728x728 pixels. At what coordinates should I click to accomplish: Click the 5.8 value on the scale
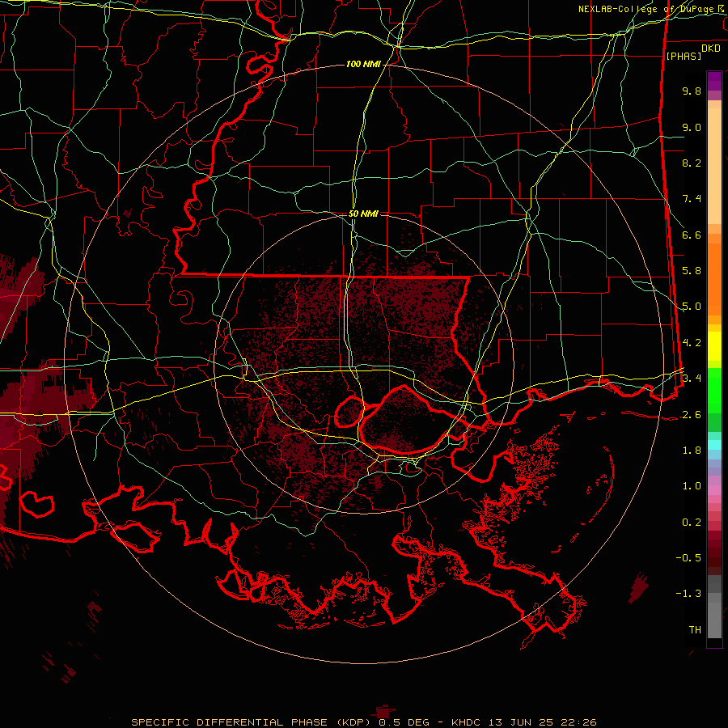692,271
